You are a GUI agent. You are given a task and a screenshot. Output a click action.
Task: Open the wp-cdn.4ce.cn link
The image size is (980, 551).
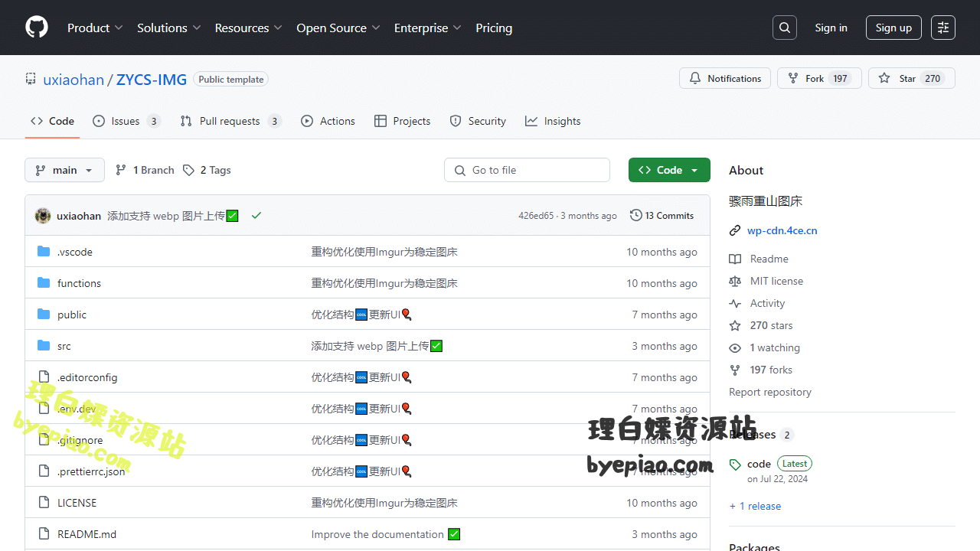(x=782, y=230)
